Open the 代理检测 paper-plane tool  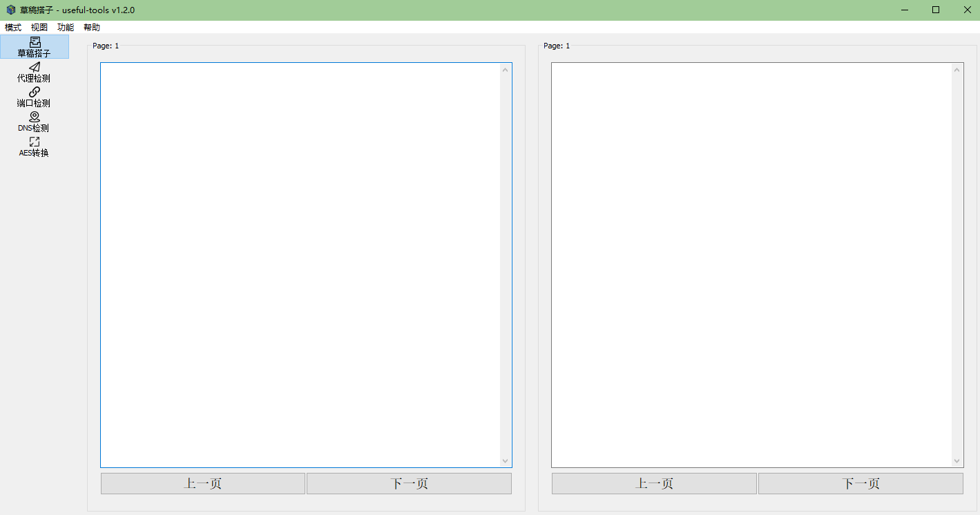tap(35, 72)
